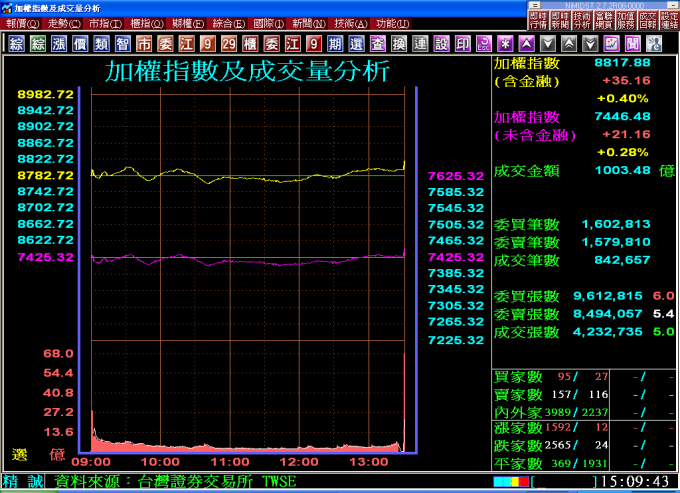
Task: Click the 設定連結 button
Action: (669, 20)
